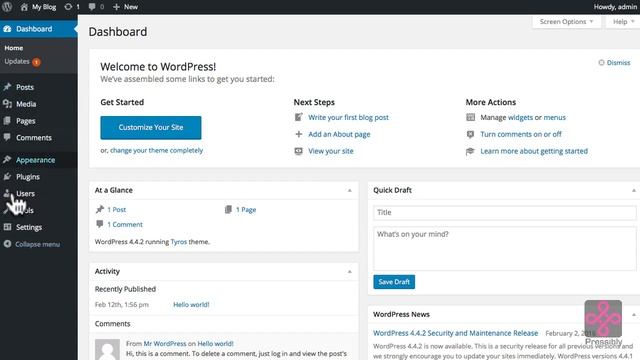Image resolution: width=640 pixels, height=360 pixels.
Task: Collapse the Quick Draft panel
Action: (x=633, y=190)
